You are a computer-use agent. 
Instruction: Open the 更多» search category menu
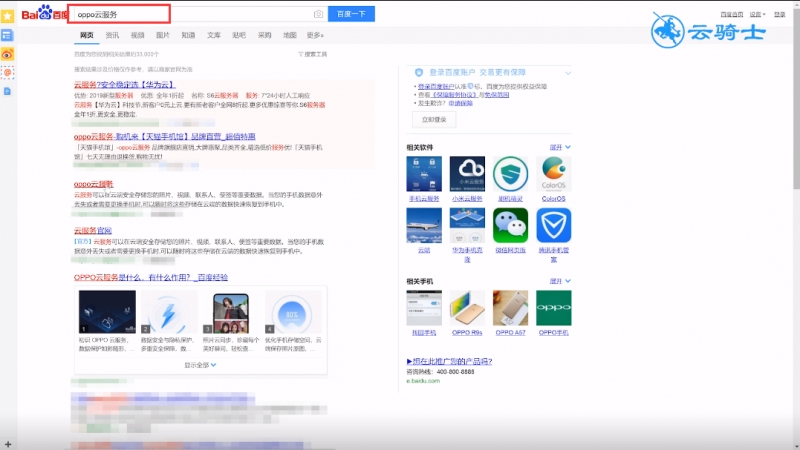(x=315, y=35)
